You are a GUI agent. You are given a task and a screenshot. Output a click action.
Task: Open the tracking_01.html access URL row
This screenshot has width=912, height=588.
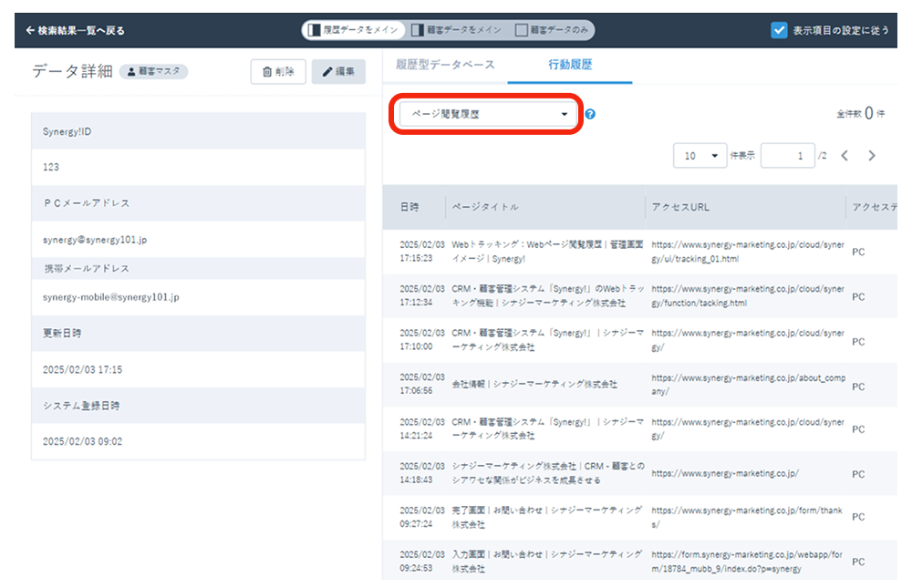[746, 252]
